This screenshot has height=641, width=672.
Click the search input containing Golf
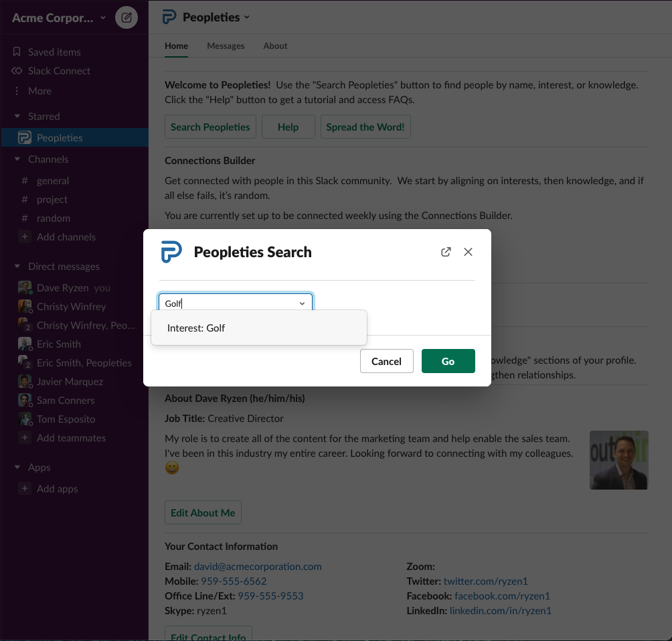point(236,302)
